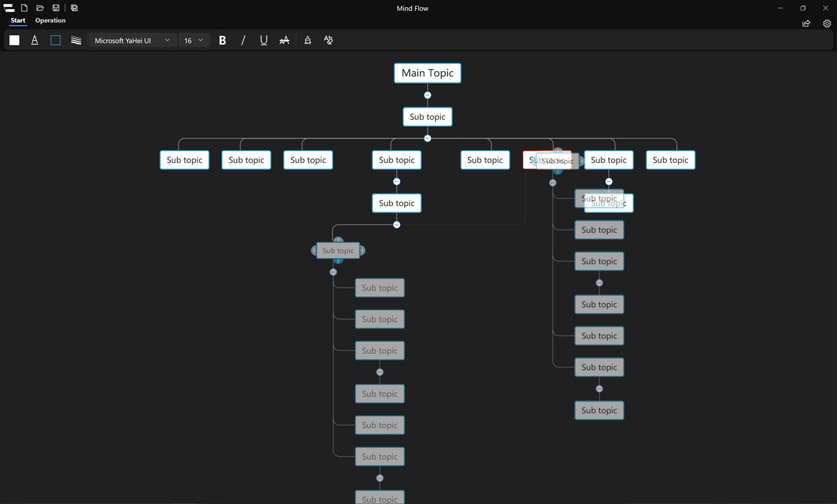
Task: Select the Sub topic directly under Main Topic
Action: (428, 117)
